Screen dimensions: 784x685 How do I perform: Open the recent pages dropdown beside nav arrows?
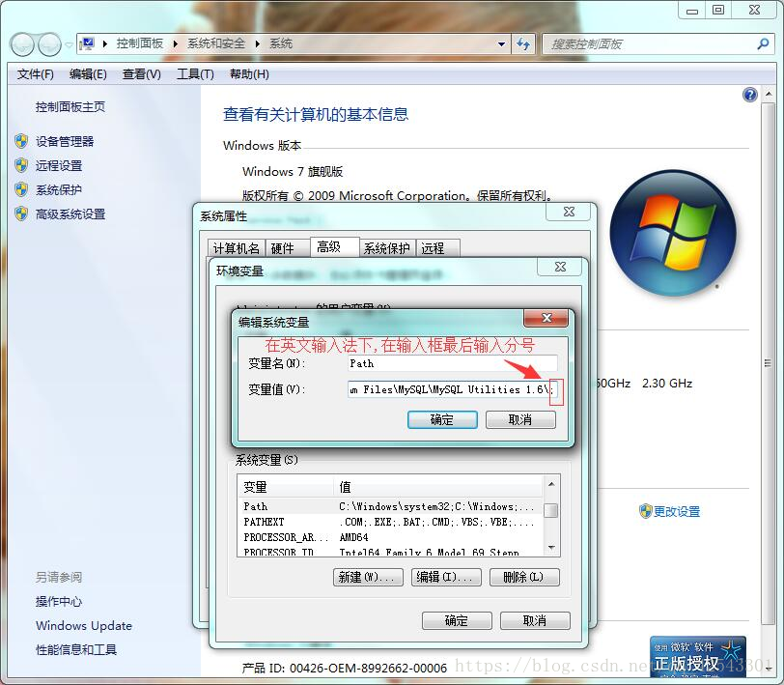click(69, 45)
